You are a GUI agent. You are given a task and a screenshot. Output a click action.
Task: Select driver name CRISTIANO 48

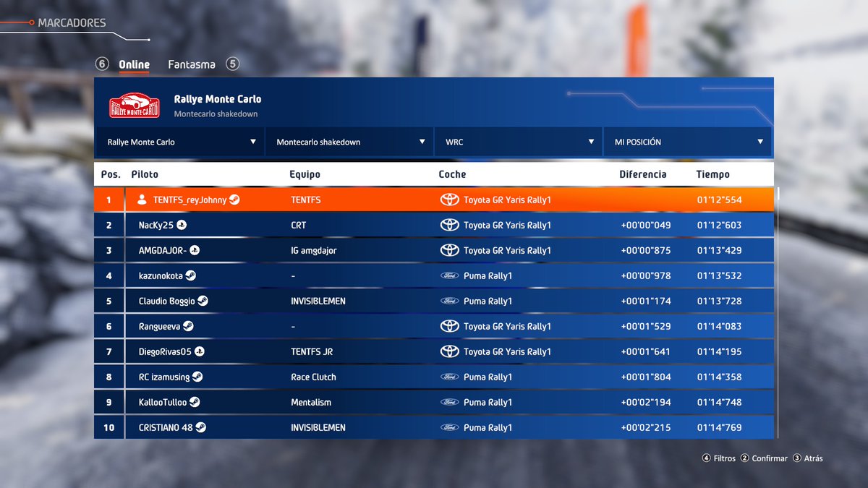tap(166, 427)
